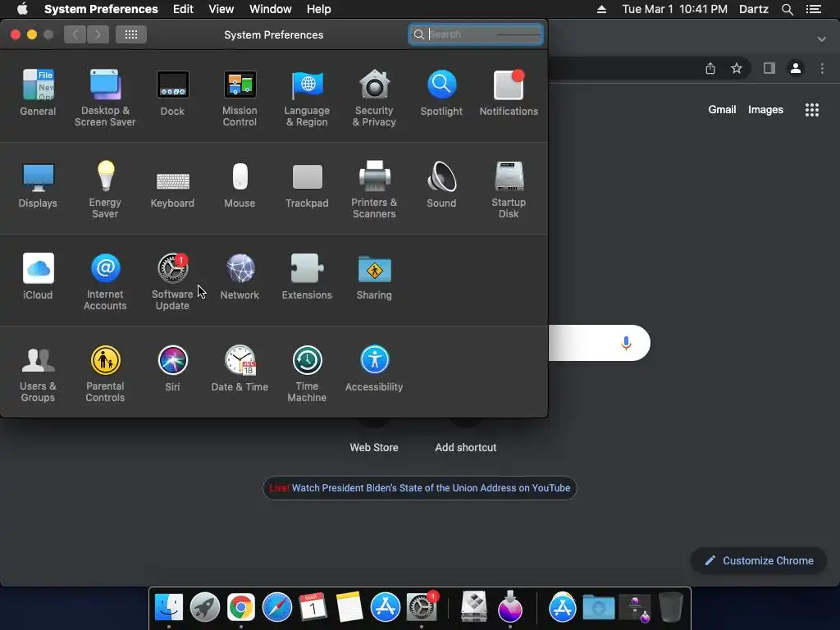Open Network preferences
840x630 pixels.
point(240,276)
